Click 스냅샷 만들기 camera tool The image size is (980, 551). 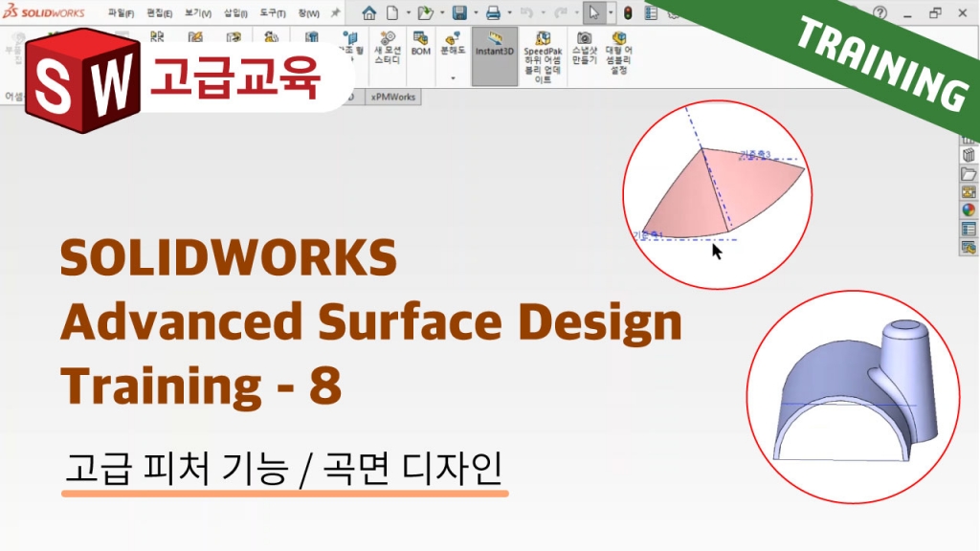point(585,48)
